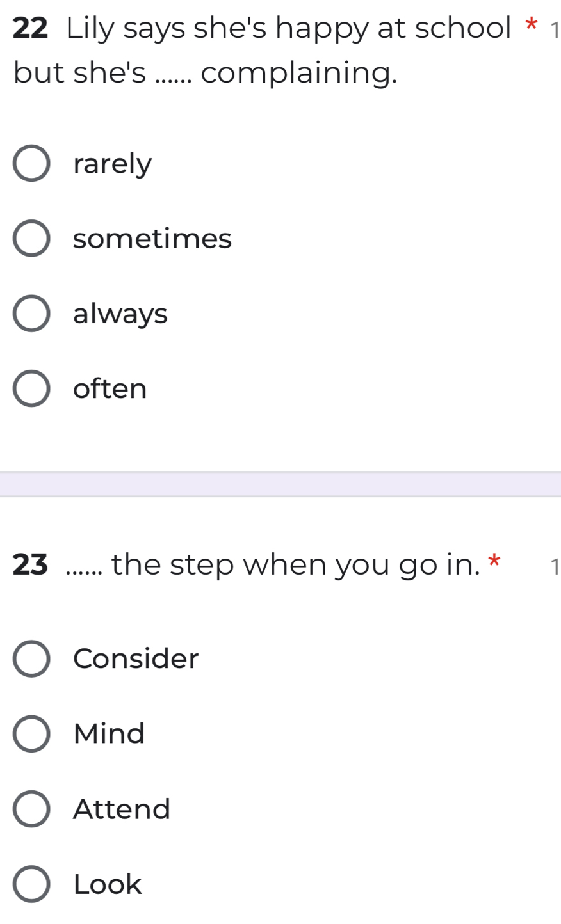Viewport: 561px width, 924px height.
Task: Select the "rarely" radio button
Action: coord(32,163)
